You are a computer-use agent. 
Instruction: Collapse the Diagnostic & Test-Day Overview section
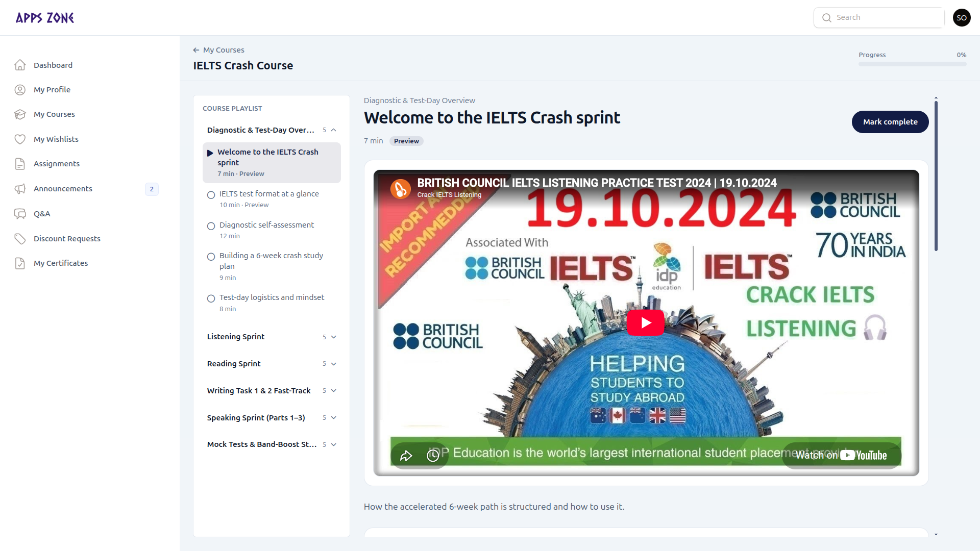coord(272,130)
